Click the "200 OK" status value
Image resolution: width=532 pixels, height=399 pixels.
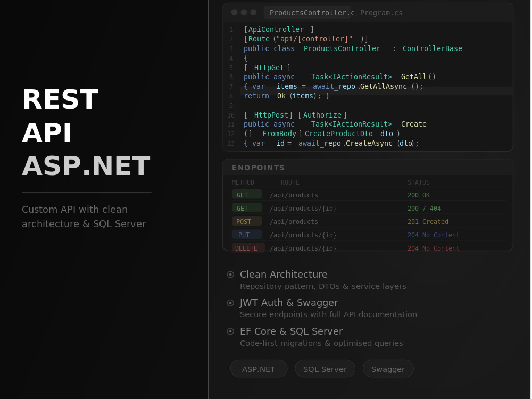(418, 195)
